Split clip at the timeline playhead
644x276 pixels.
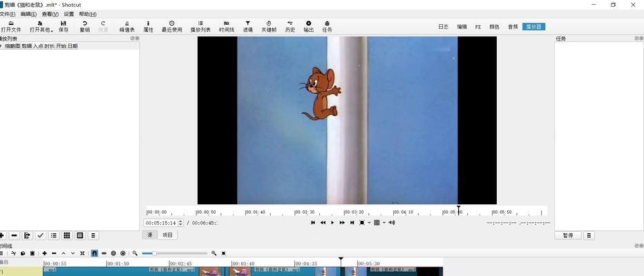point(82,253)
